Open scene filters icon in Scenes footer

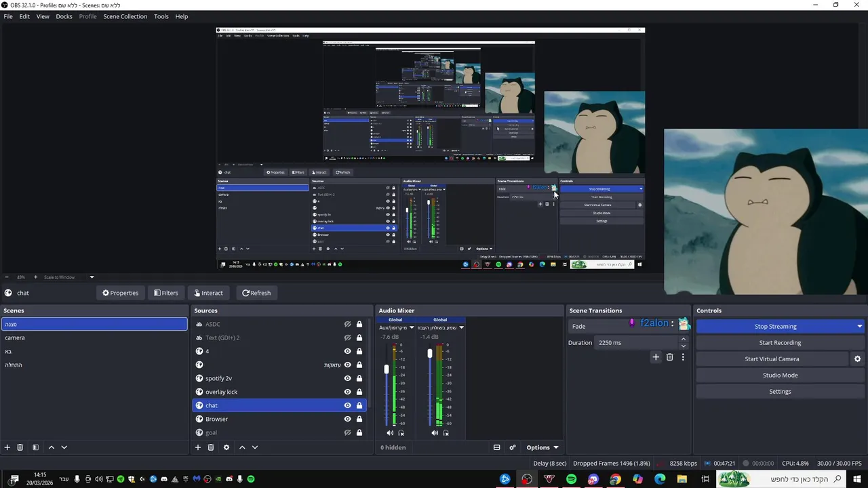pyautogui.click(x=35, y=447)
